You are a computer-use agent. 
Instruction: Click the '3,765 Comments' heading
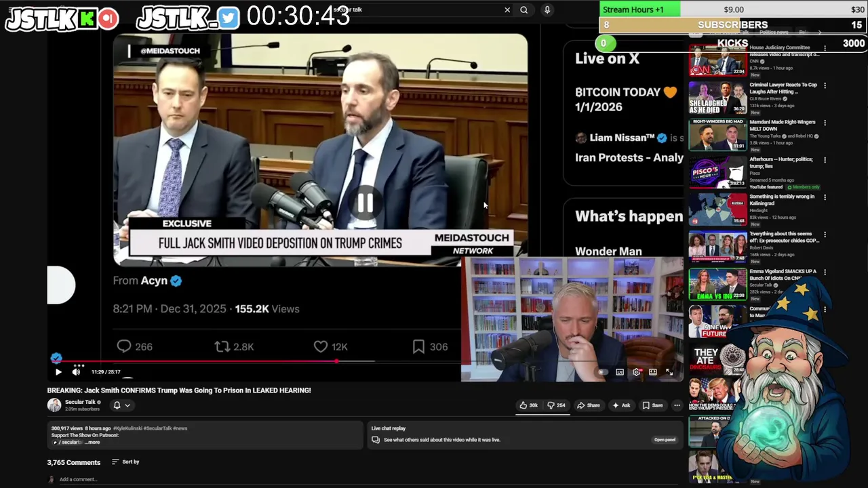(x=74, y=462)
